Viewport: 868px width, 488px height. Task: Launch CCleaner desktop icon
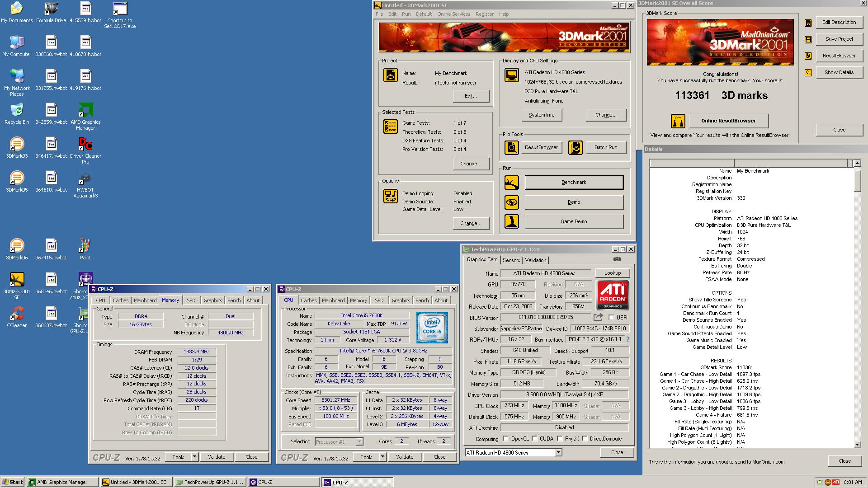click(17, 318)
